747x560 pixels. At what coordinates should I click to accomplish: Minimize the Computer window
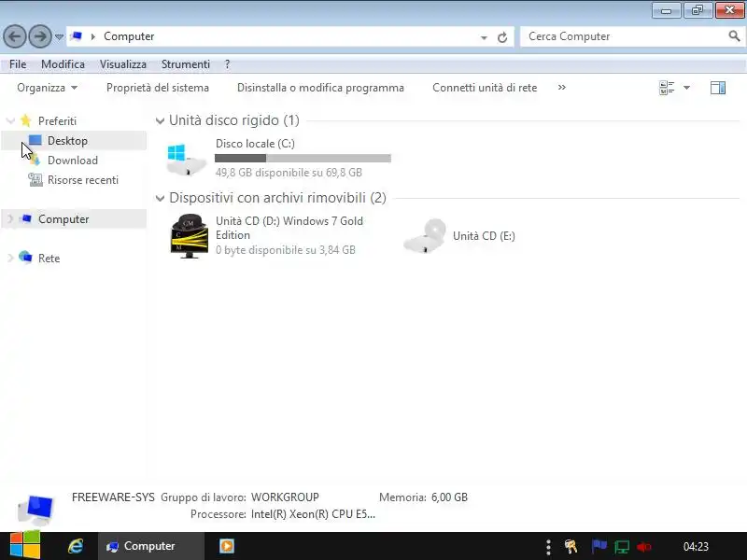click(666, 10)
